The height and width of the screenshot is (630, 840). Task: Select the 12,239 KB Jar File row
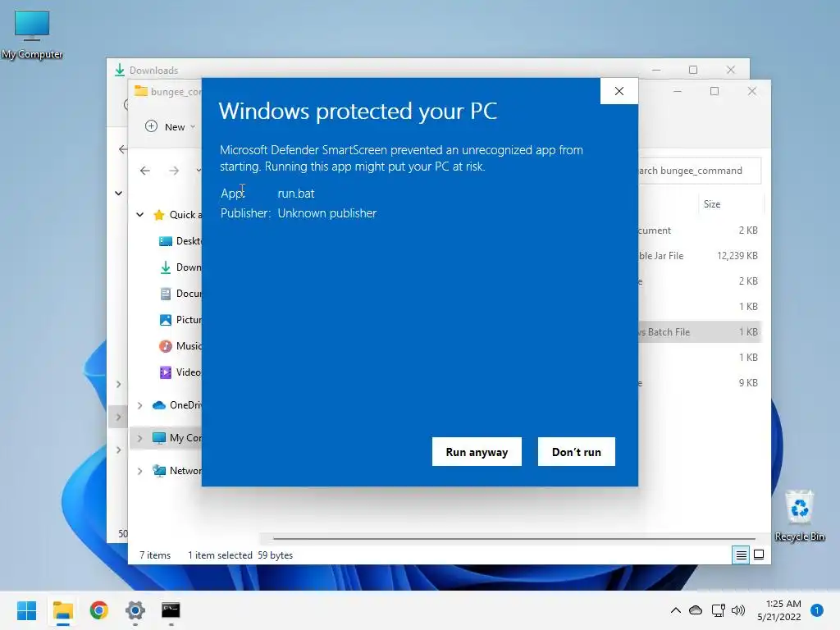coord(699,256)
